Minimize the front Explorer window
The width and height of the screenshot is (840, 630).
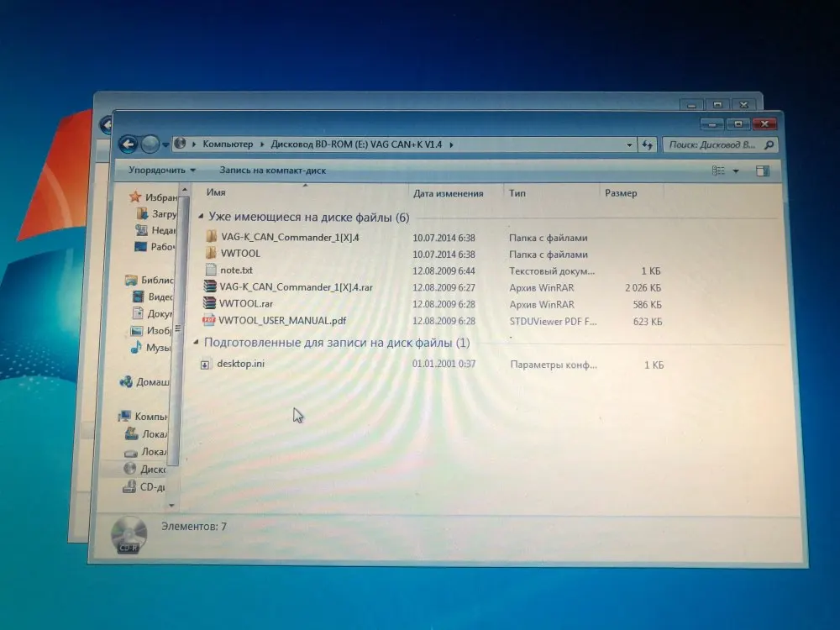pos(712,124)
